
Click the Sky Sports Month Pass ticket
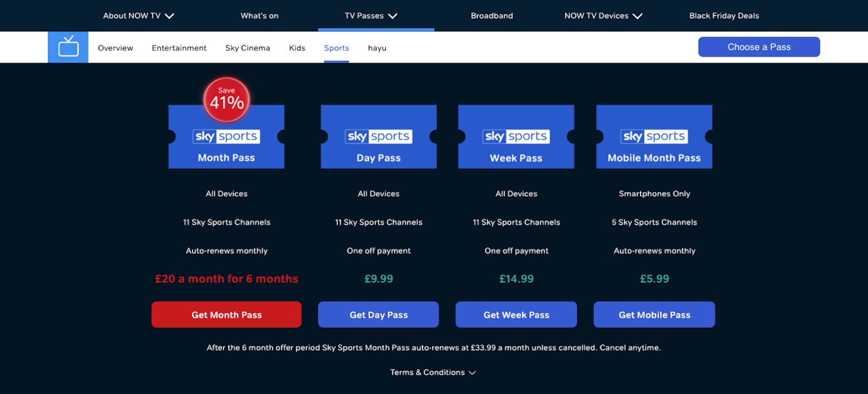tap(226, 137)
